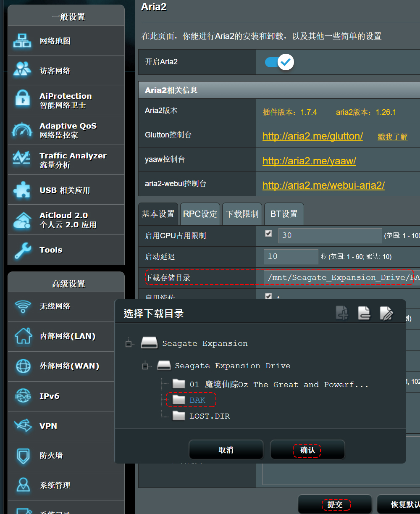Toggle the 启用续传 checkbox
Image resolution: width=420 pixels, height=514 pixels.
pyautogui.click(x=269, y=296)
